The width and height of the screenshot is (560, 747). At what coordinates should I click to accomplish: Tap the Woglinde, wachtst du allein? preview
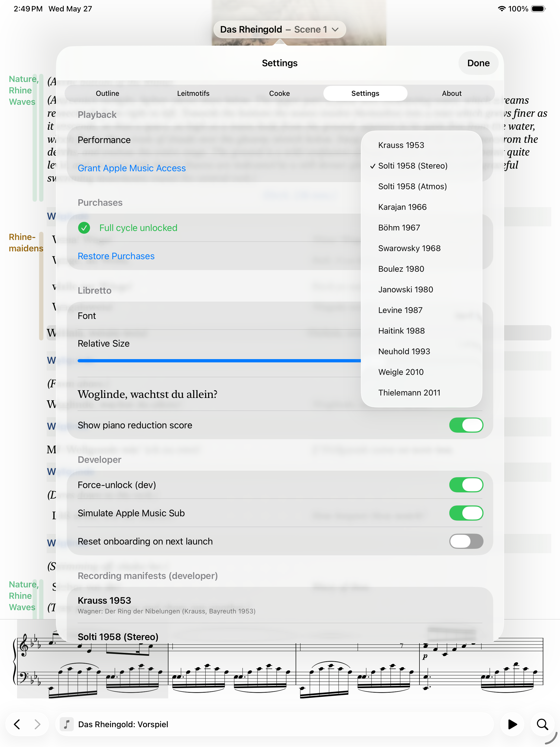(x=148, y=394)
